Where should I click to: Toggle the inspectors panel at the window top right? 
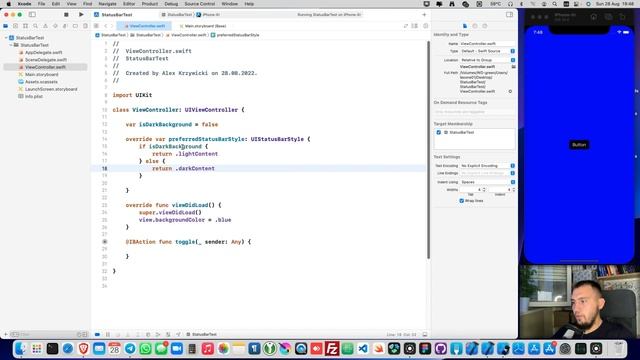pyautogui.click(x=509, y=15)
